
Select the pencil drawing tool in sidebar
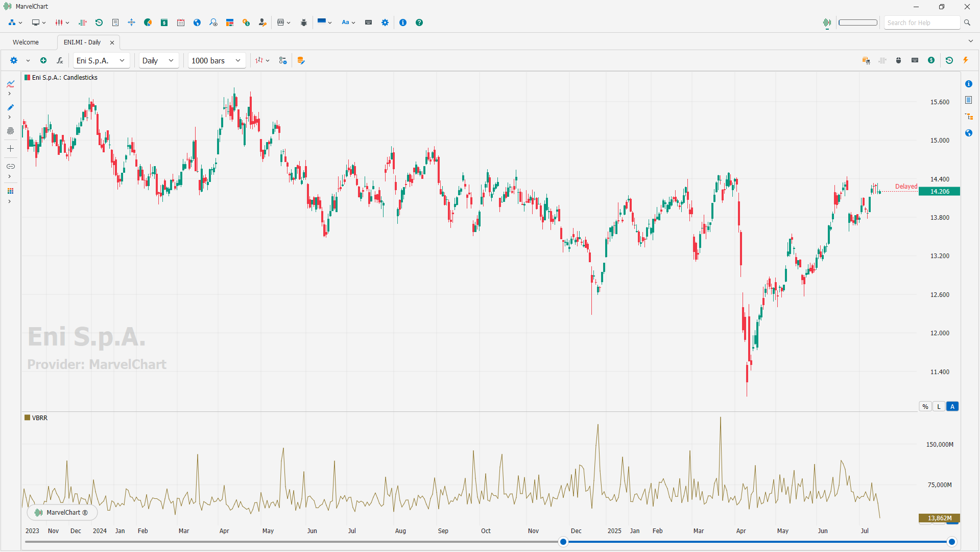[10, 107]
